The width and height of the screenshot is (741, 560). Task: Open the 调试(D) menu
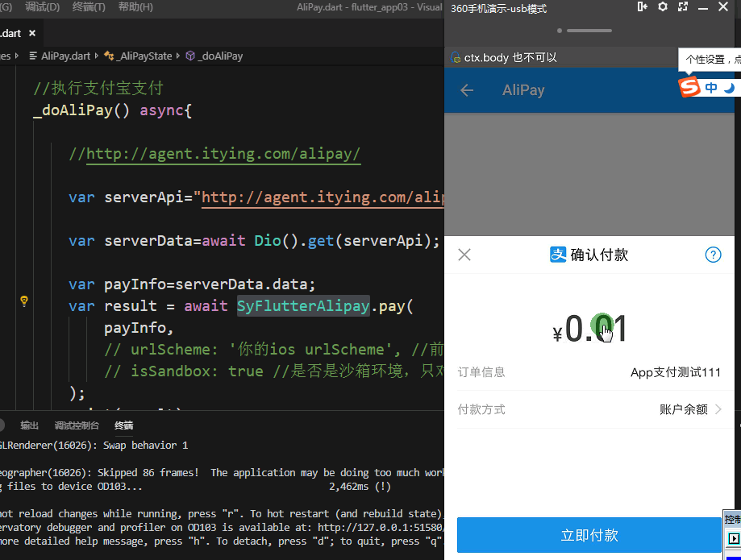point(42,7)
